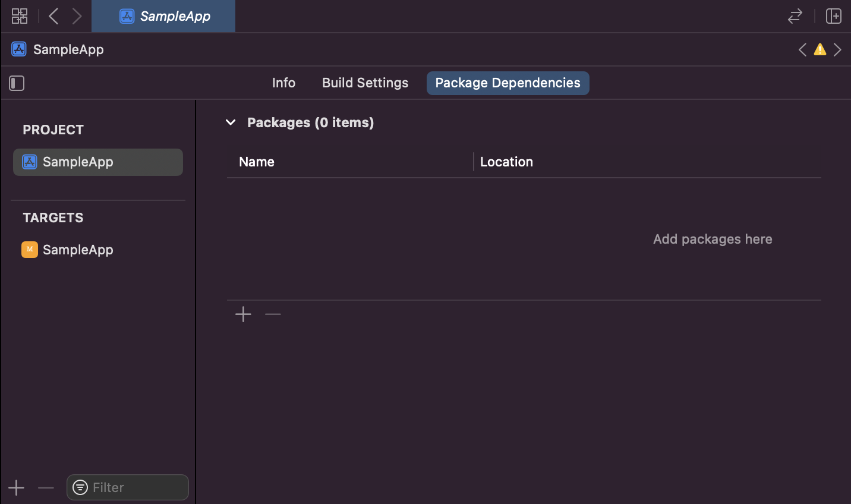Image resolution: width=851 pixels, height=504 pixels.
Task: Click the orange target icon for SampleApp
Action: pyautogui.click(x=30, y=250)
